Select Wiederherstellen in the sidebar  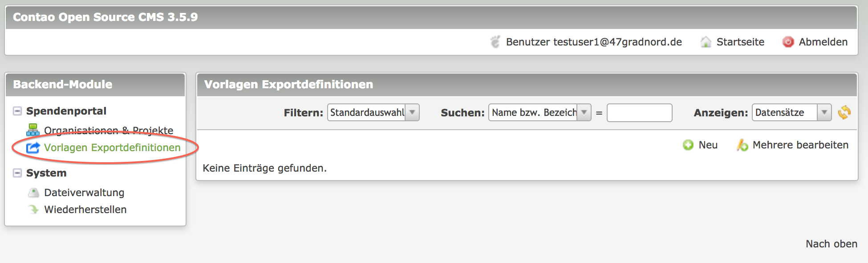[x=85, y=210]
